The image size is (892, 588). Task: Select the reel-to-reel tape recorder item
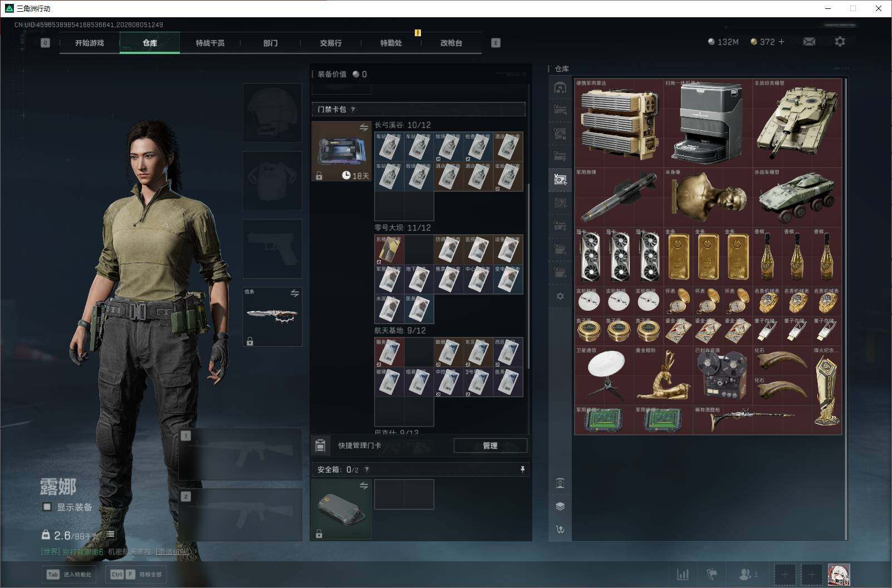coord(723,375)
